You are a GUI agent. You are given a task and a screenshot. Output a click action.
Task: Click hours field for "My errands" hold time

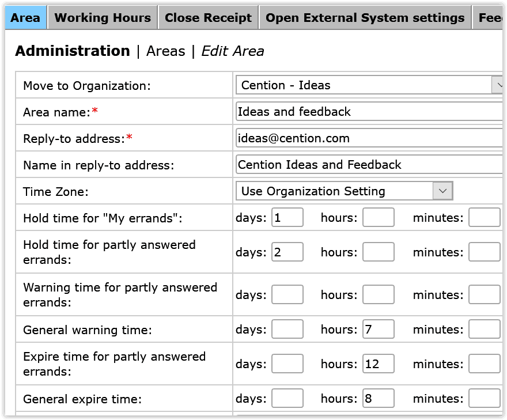pyautogui.click(x=378, y=218)
